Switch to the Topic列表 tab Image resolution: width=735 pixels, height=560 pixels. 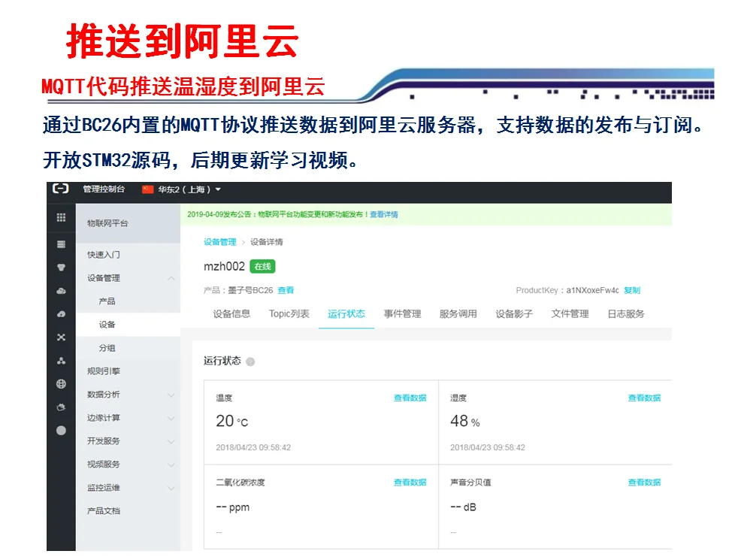click(x=289, y=313)
